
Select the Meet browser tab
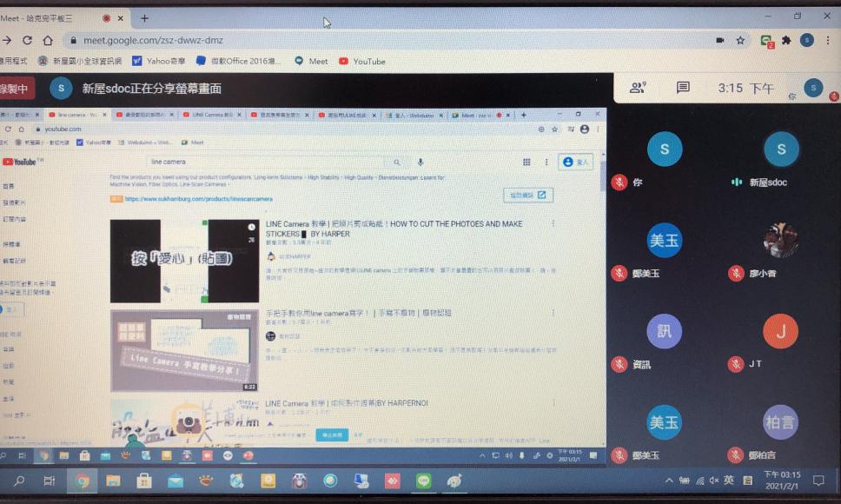click(x=52, y=17)
